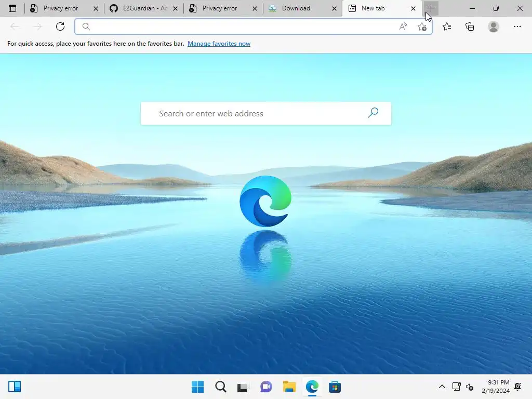Open the tab actions menu icon
532x399 pixels.
[x=12, y=8]
